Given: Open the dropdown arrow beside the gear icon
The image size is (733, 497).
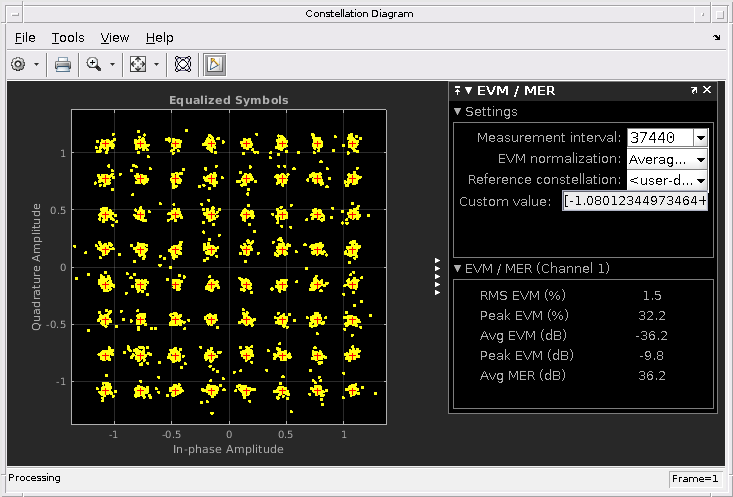Looking at the screenshot, I should pos(36,64).
